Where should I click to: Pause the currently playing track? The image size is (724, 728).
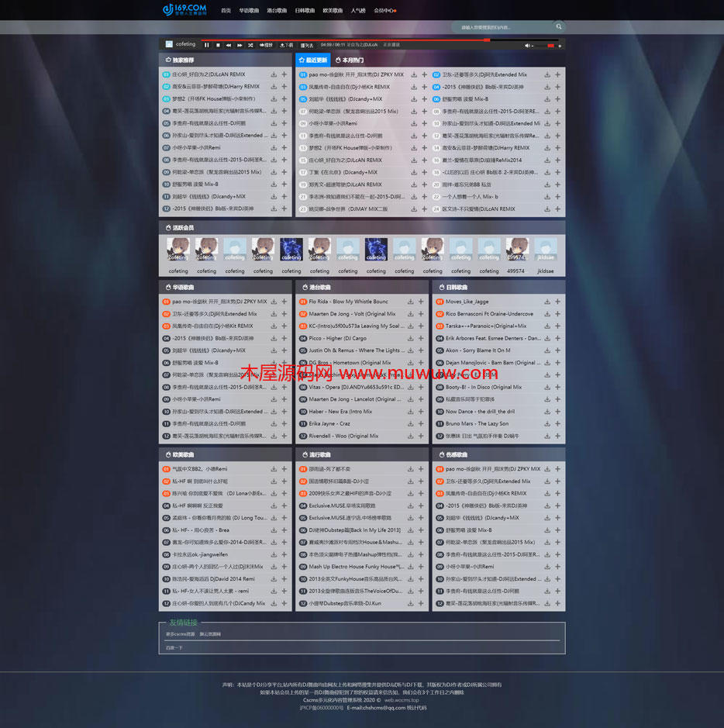click(x=207, y=45)
